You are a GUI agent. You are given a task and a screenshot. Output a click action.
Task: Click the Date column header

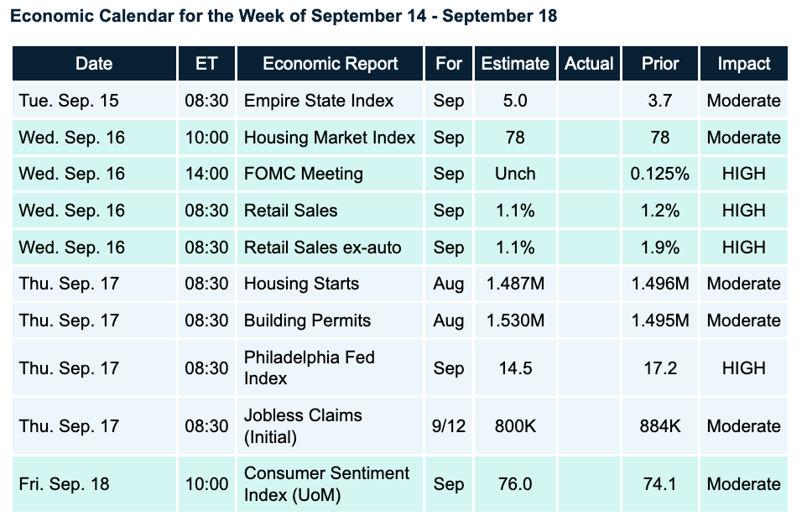pos(94,64)
